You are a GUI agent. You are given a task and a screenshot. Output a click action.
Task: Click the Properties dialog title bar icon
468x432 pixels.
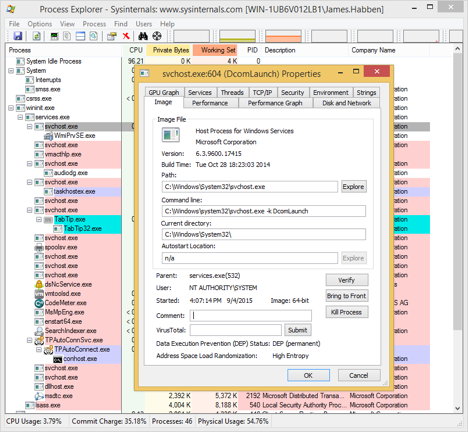click(144, 73)
